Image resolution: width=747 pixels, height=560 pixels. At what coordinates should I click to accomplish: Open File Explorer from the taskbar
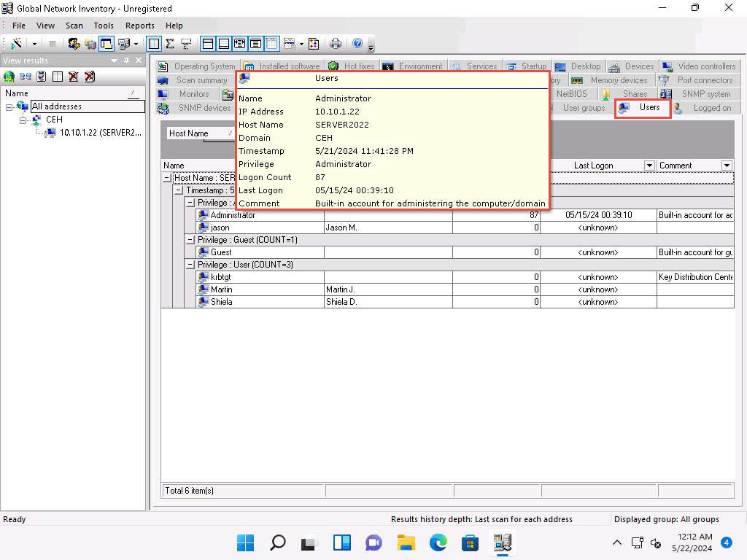pyautogui.click(x=406, y=542)
